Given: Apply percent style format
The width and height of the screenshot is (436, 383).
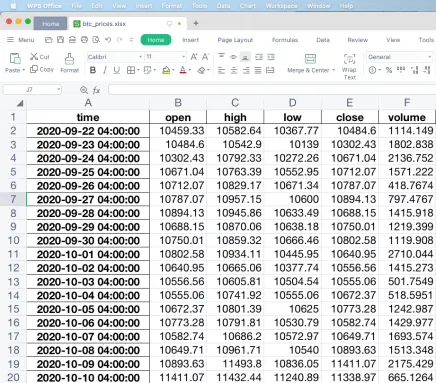Looking at the screenshot, I should pyautogui.click(x=389, y=70).
